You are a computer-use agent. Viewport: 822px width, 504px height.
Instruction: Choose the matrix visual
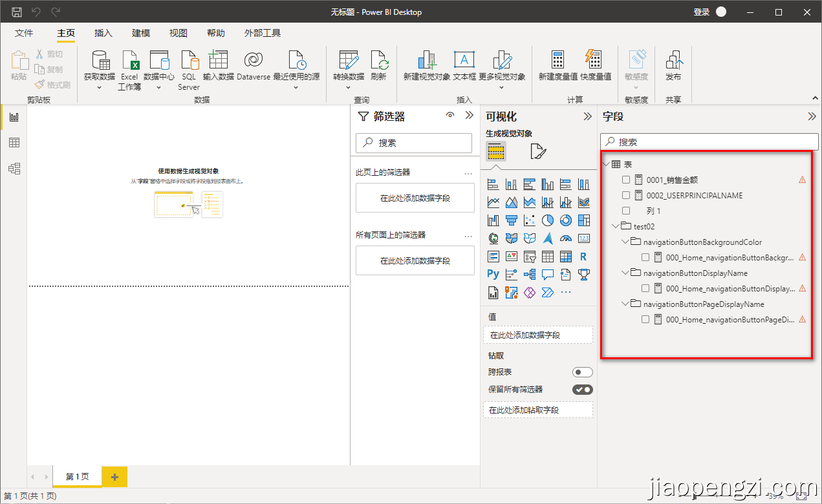pyautogui.click(x=566, y=257)
